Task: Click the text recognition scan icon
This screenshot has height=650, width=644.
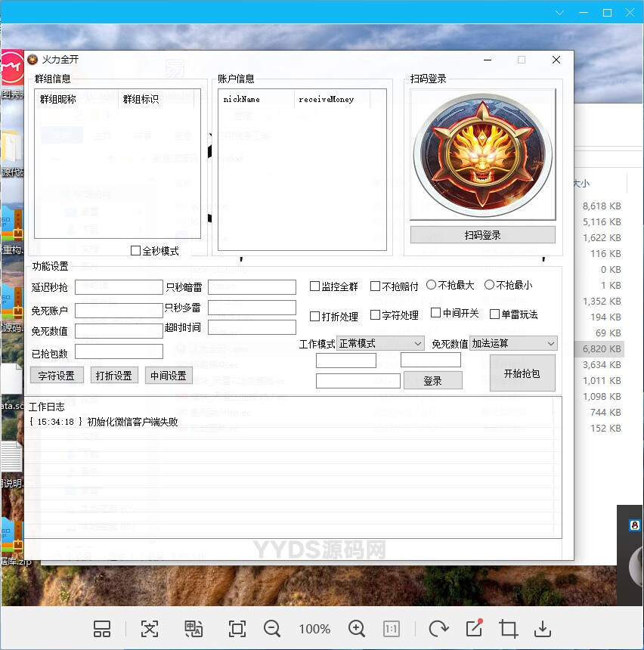Action: 150,629
